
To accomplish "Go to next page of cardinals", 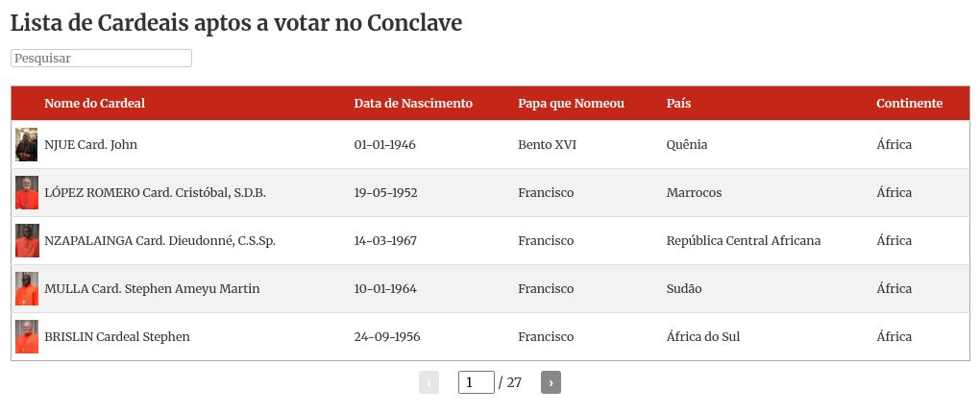I will 551,382.
